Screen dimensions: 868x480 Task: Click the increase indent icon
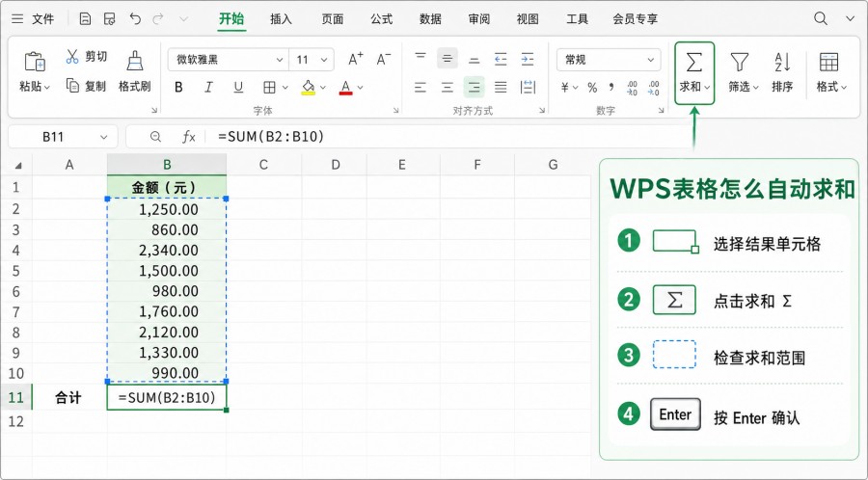pos(528,59)
